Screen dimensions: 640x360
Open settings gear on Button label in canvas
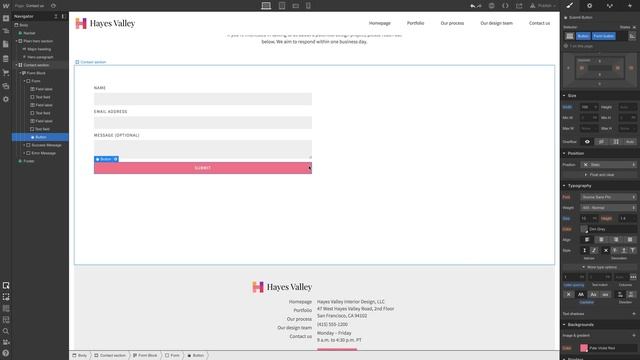(116, 159)
